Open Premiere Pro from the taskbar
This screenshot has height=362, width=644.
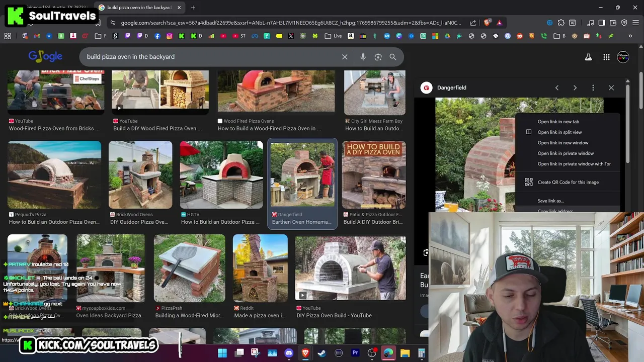(x=355, y=353)
